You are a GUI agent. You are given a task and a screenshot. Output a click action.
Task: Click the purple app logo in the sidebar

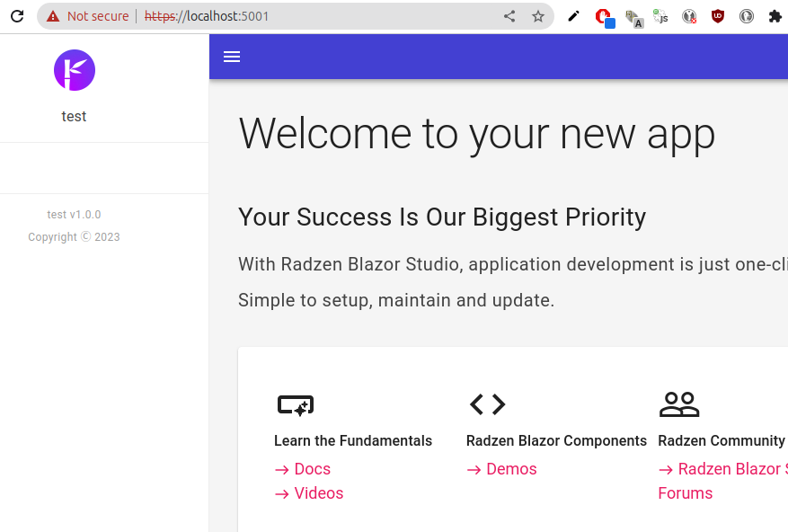point(75,70)
